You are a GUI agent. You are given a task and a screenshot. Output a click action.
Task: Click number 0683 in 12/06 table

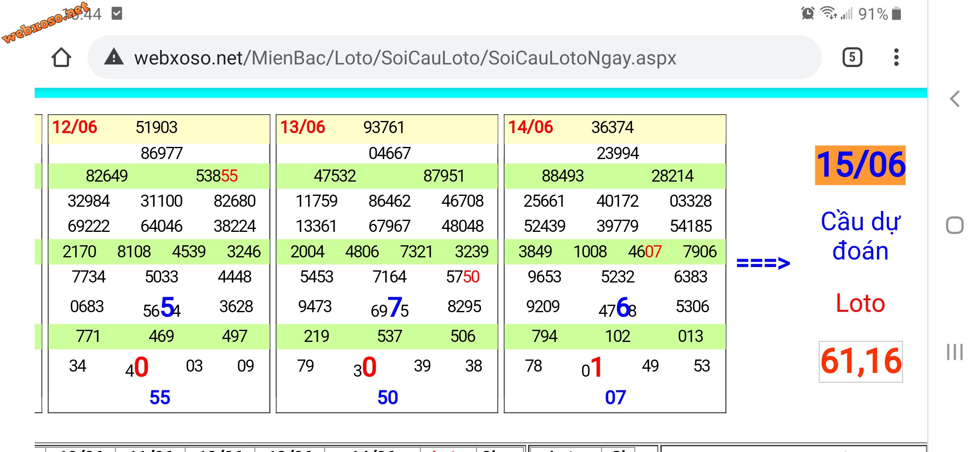[x=87, y=306]
